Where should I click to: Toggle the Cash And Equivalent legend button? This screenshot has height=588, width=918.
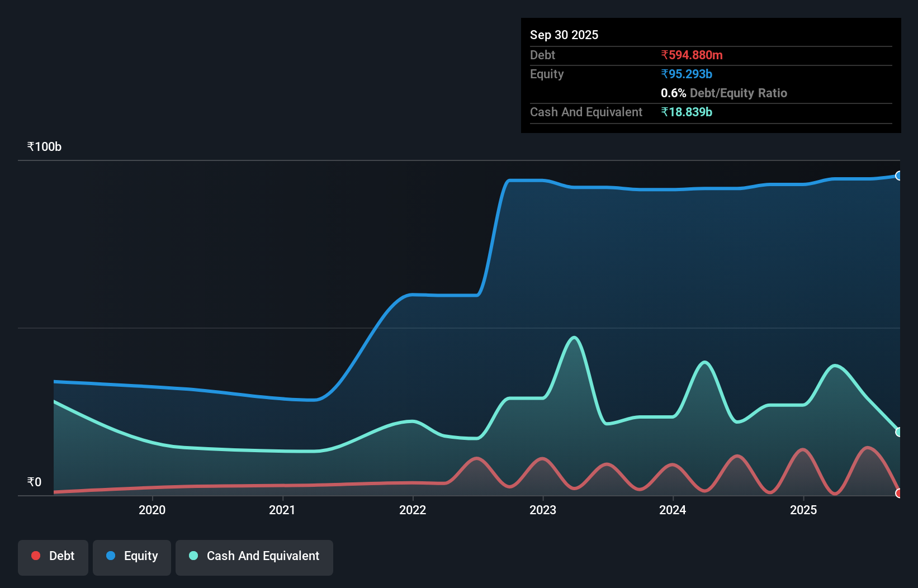click(x=254, y=557)
